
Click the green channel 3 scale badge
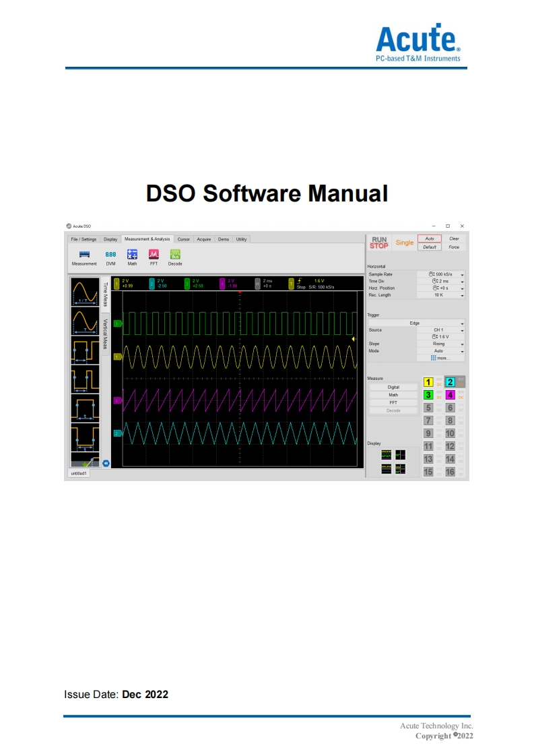(187, 284)
